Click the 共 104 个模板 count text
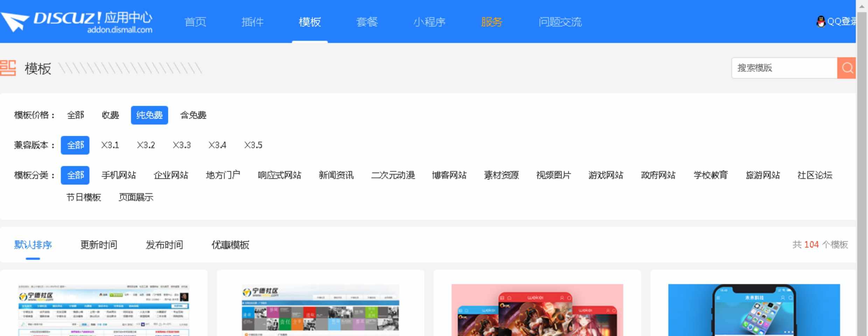Image resolution: width=868 pixels, height=336 pixels. pyautogui.click(x=820, y=245)
